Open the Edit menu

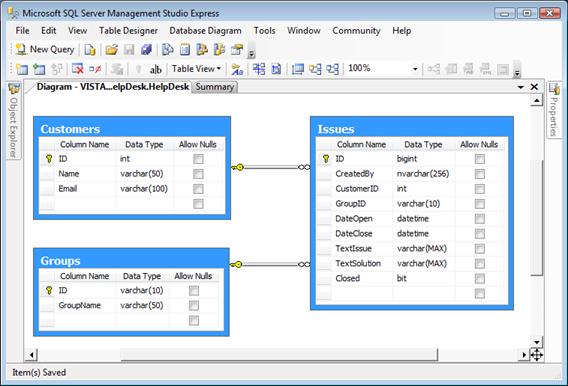pyautogui.click(x=49, y=31)
